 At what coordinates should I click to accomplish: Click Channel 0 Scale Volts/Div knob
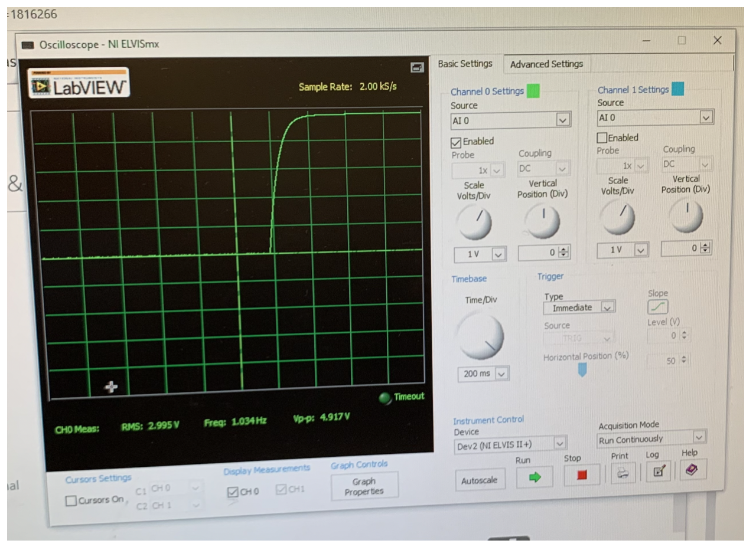click(475, 222)
